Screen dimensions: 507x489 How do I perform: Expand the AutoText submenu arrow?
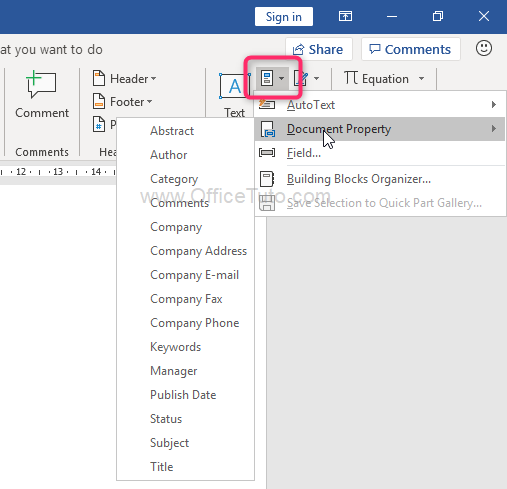(494, 105)
